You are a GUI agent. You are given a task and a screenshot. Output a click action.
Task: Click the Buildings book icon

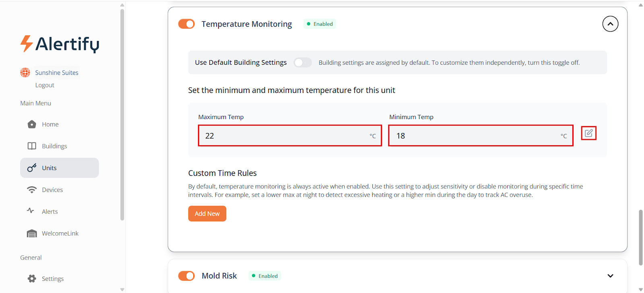[32, 146]
